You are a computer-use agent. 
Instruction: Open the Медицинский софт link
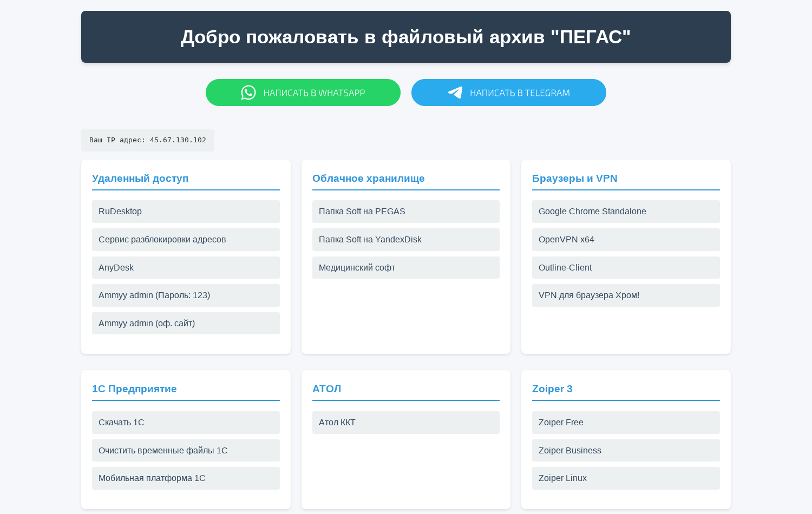(406, 268)
